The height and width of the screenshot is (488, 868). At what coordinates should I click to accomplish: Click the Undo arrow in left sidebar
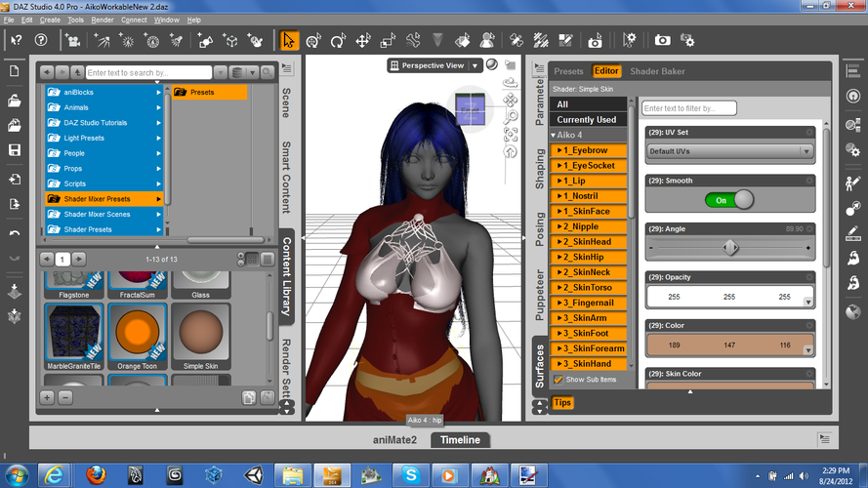(x=15, y=233)
